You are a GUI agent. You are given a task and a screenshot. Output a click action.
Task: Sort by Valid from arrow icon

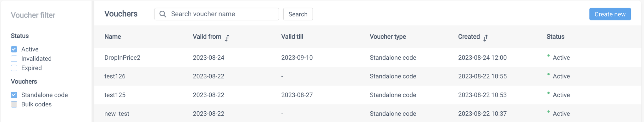coord(227,38)
